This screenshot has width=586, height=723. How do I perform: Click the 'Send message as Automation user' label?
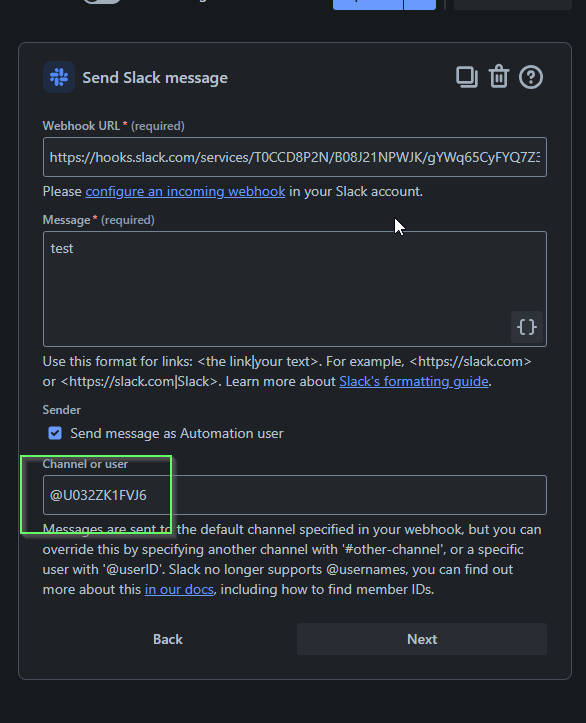[x=177, y=433]
